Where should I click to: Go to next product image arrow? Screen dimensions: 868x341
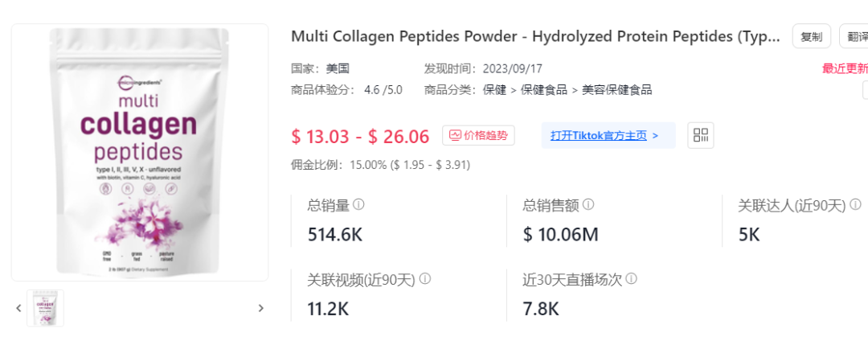pos(260,308)
